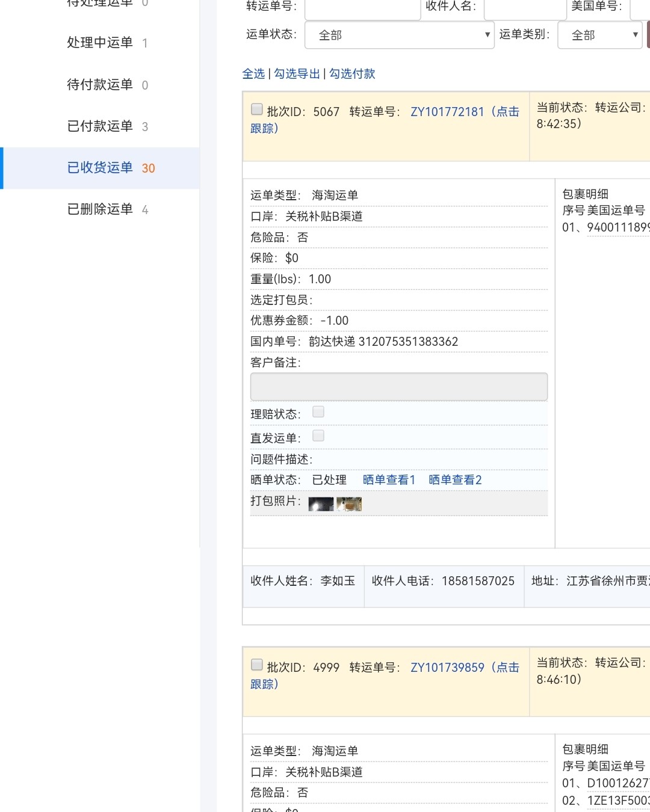This screenshot has height=812, width=650.
Task: Open the 运单类别 dropdown
Action: pyautogui.click(x=599, y=35)
